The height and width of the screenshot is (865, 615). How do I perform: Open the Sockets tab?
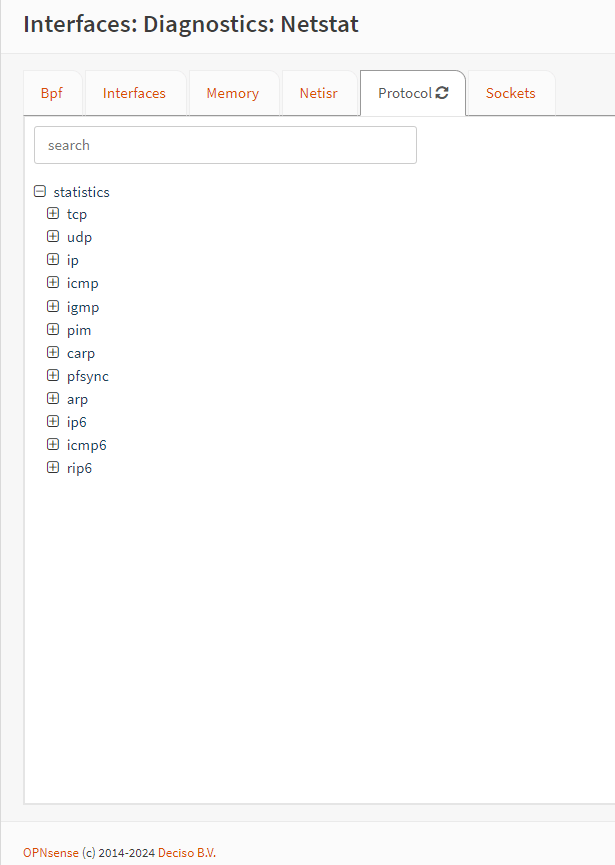pyautogui.click(x=511, y=93)
